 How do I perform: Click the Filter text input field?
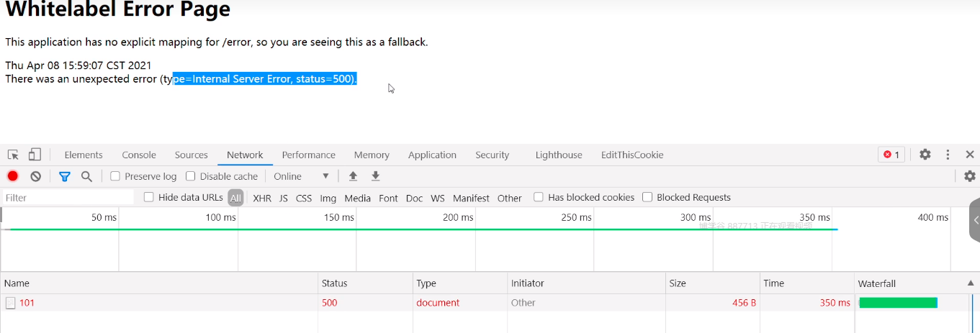click(x=68, y=198)
